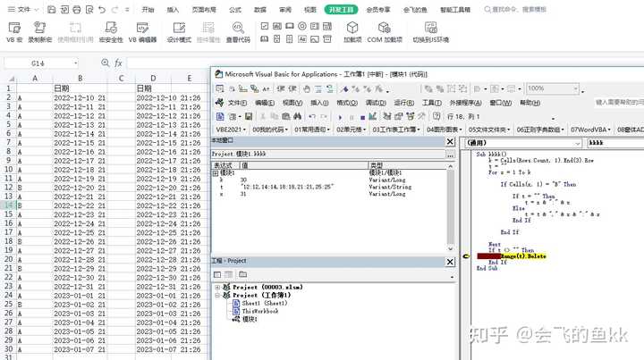Open the 文件 menu in WPS

coord(23,9)
